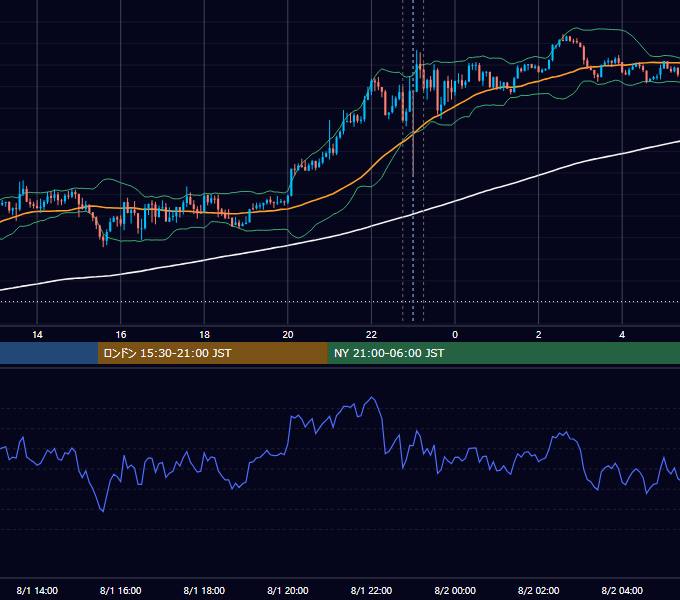This screenshot has height=600, width=680.
Task: Click the hour label 0 on price chart axis
Action: (455, 334)
